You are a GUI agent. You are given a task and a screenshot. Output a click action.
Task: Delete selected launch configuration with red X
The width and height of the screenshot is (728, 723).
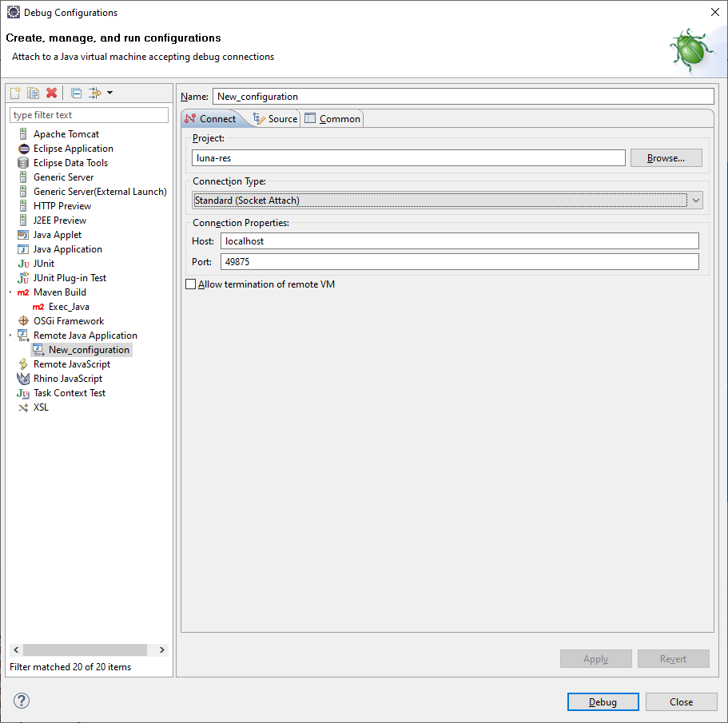tap(51, 93)
